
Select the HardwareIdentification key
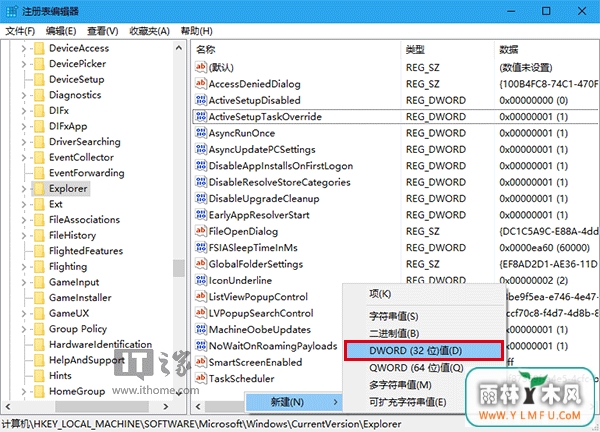100,344
